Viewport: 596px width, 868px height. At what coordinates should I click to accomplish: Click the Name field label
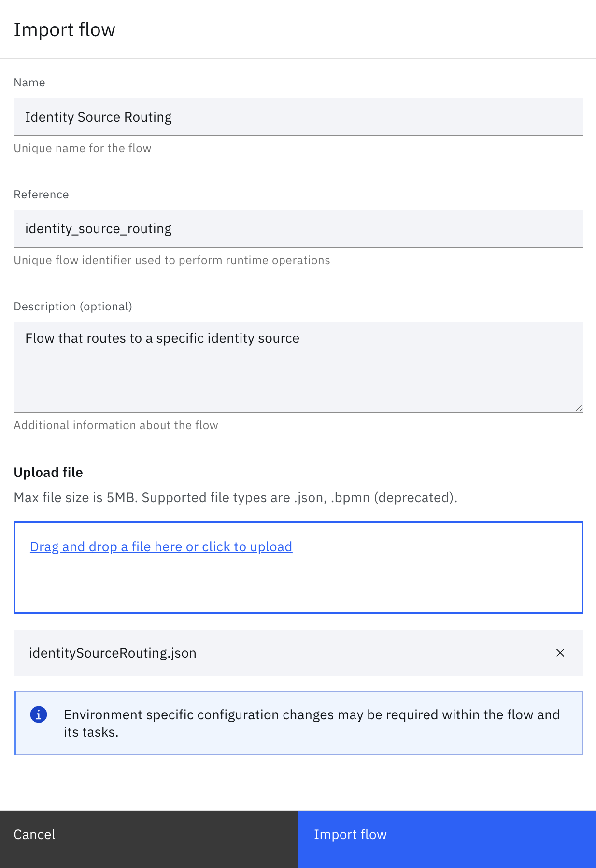(x=29, y=83)
